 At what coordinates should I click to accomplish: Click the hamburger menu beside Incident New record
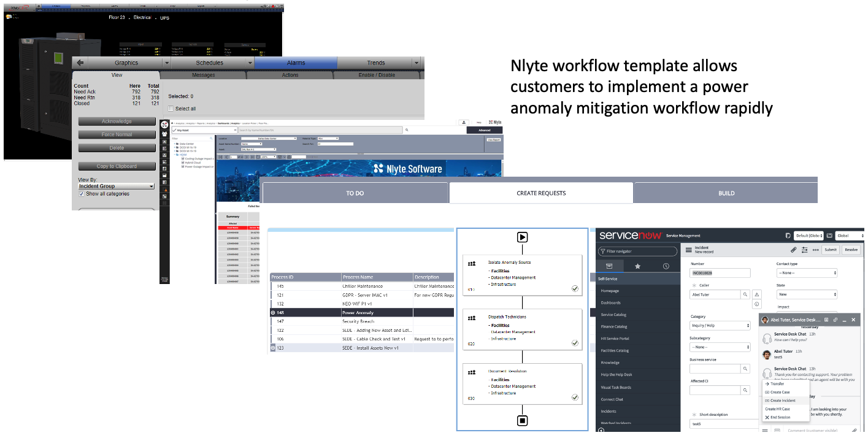pos(688,249)
